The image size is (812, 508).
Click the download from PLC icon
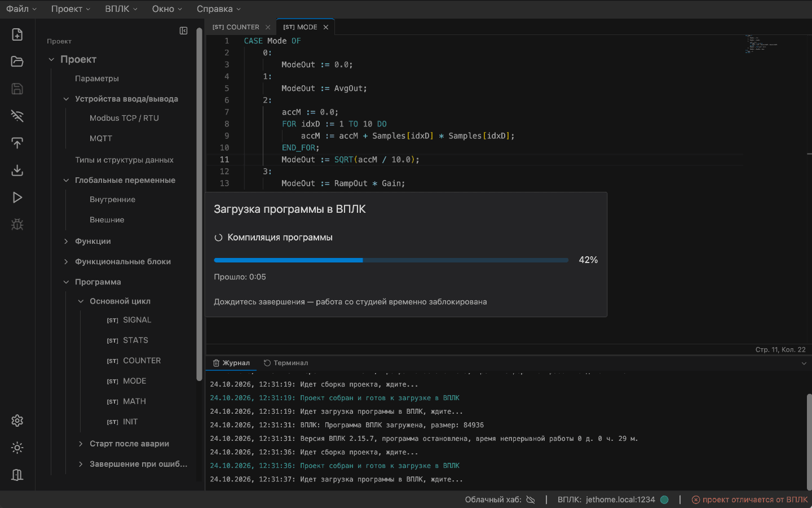17,170
